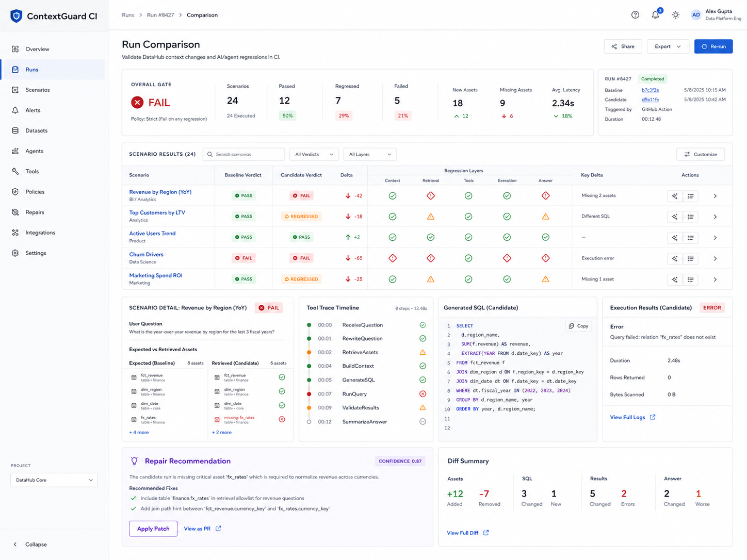Expand the Top Customers by LTV row chevron
Image resolution: width=747 pixels, height=560 pixels.
pos(715,217)
